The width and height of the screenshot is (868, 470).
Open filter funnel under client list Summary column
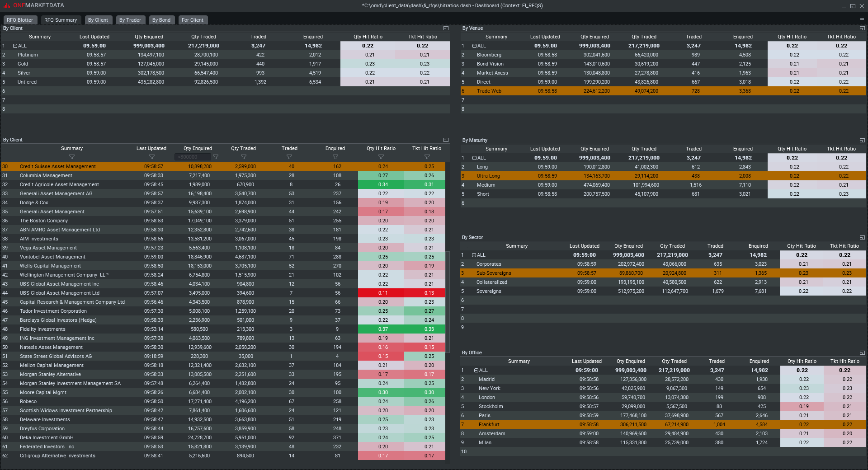[x=72, y=157]
